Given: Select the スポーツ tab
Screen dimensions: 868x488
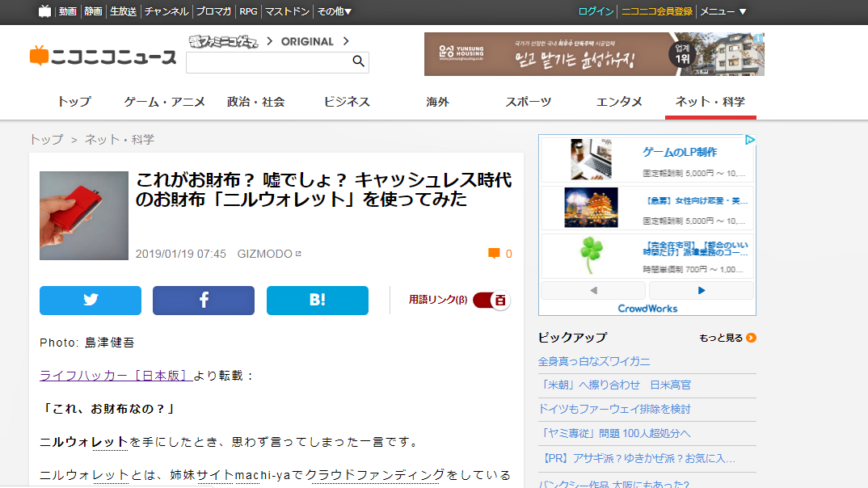Looking at the screenshot, I should (x=529, y=102).
